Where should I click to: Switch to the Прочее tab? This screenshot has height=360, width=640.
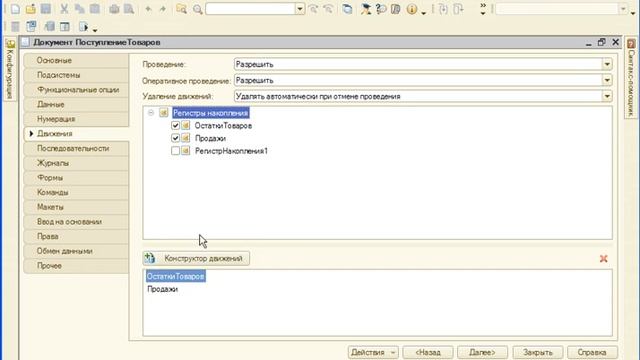tap(76, 266)
